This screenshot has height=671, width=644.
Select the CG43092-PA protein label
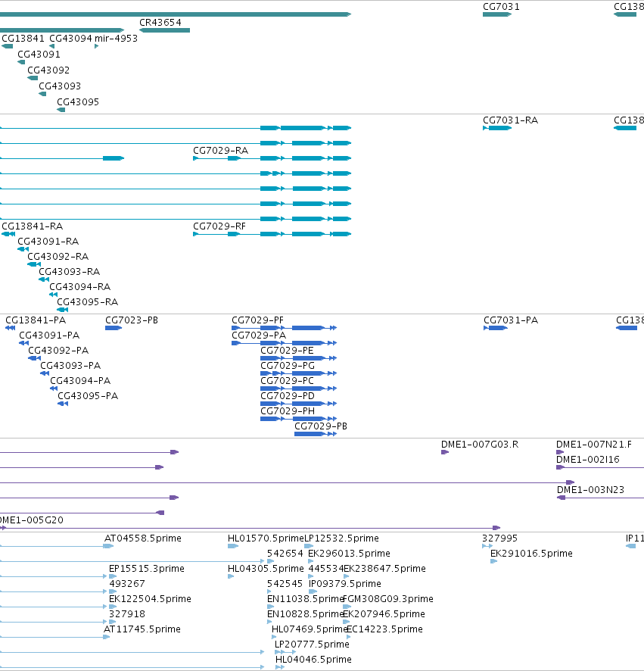(x=58, y=351)
